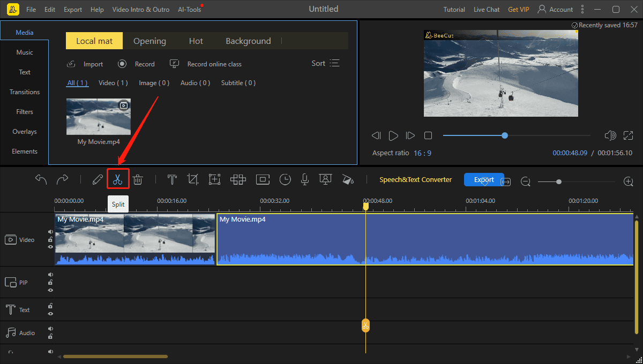Apply the Mosaic tool
The width and height of the screenshot is (643, 364).
238,180
